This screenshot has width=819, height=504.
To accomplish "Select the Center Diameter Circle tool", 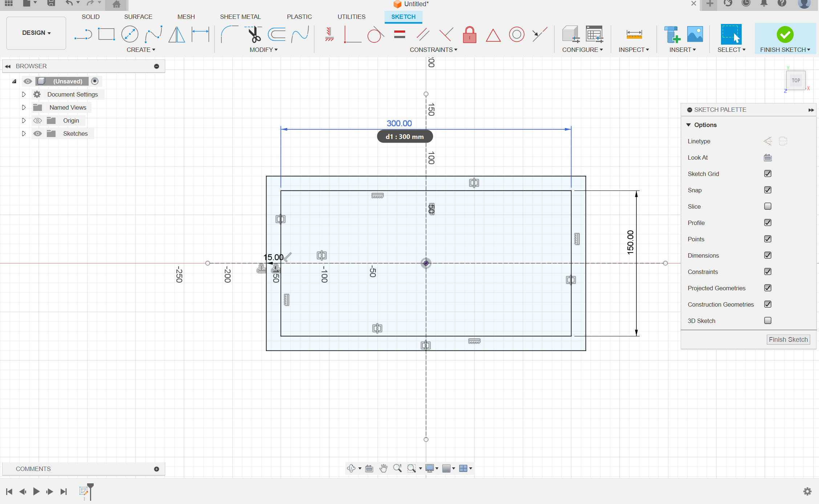I will (x=130, y=34).
